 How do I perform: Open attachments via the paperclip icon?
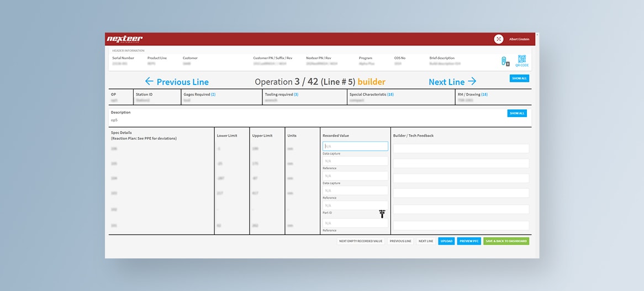tap(504, 61)
